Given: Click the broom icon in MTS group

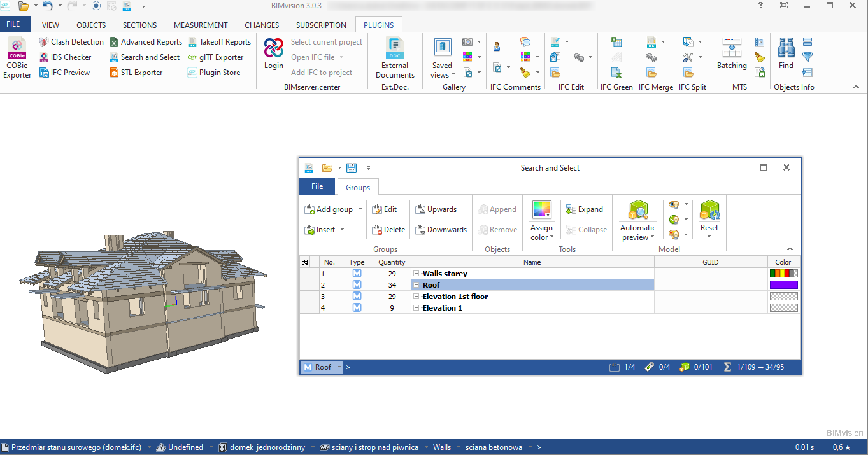Looking at the screenshot, I should coord(759,57).
